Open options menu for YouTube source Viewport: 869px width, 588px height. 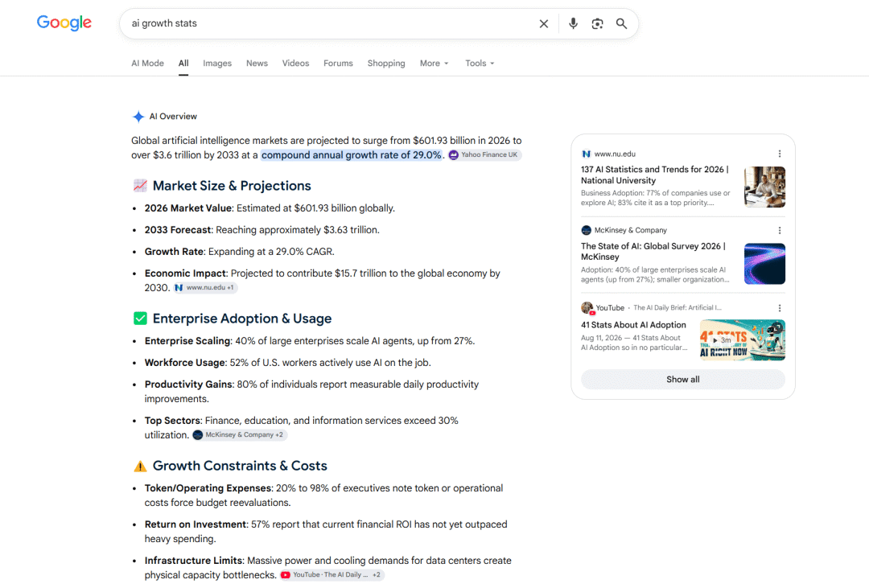tap(779, 307)
